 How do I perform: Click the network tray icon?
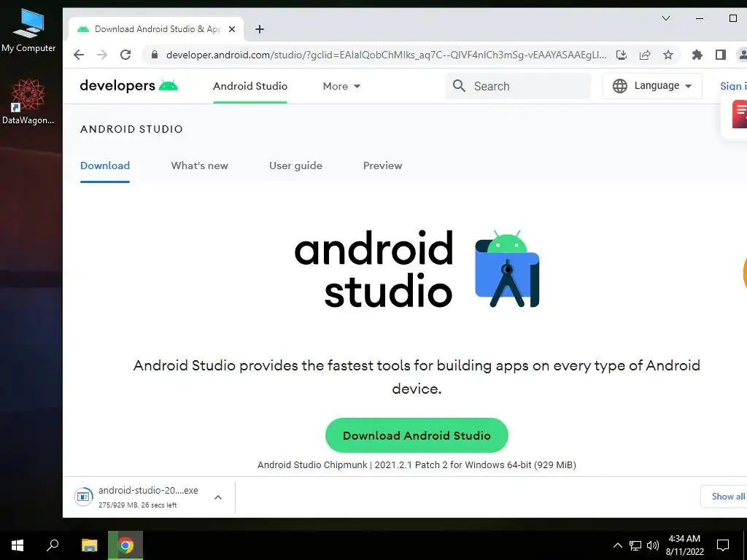[635, 545]
